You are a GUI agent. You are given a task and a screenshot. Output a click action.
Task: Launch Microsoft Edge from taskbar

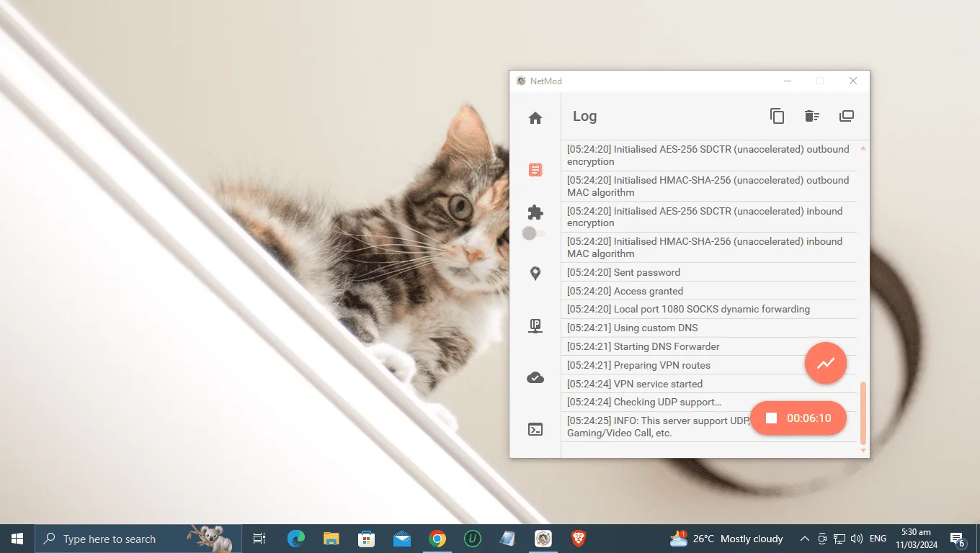295,539
